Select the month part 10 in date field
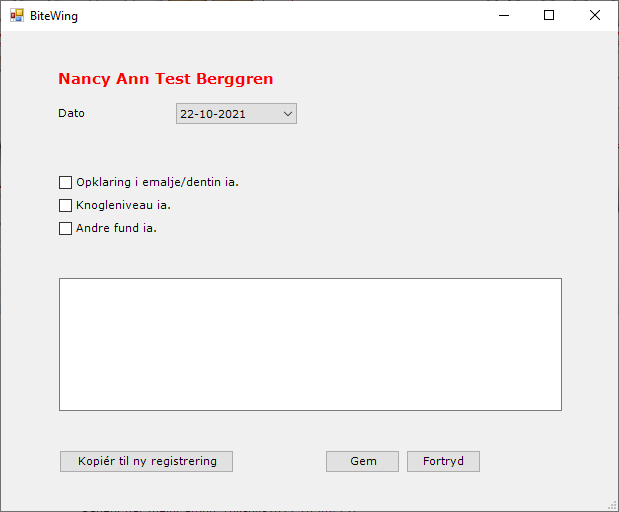Viewport: 619px width, 512px height. tap(207, 114)
